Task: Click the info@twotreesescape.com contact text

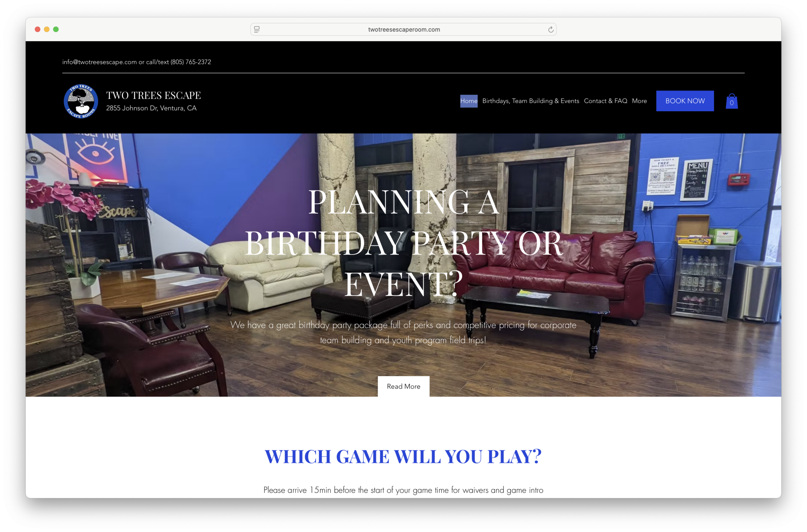Action: click(99, 62)
